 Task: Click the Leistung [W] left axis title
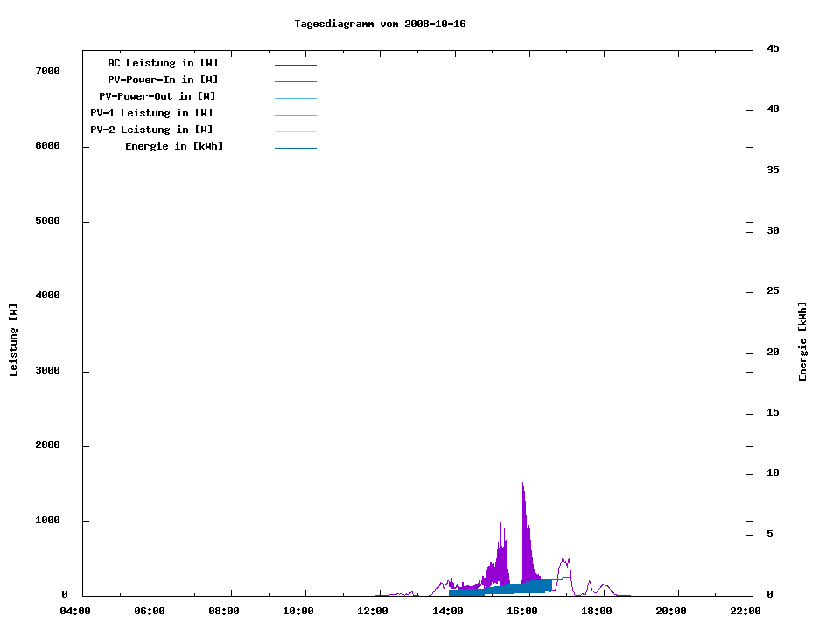coord(13,339)
